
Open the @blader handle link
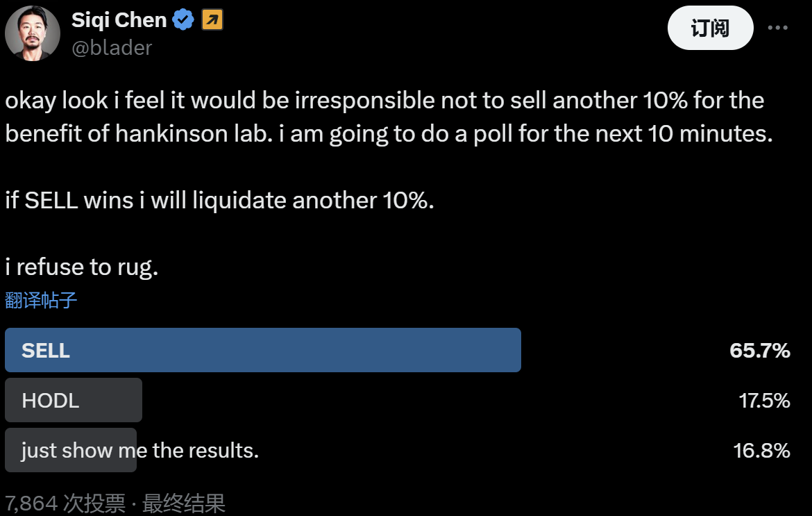pos(112,47)
